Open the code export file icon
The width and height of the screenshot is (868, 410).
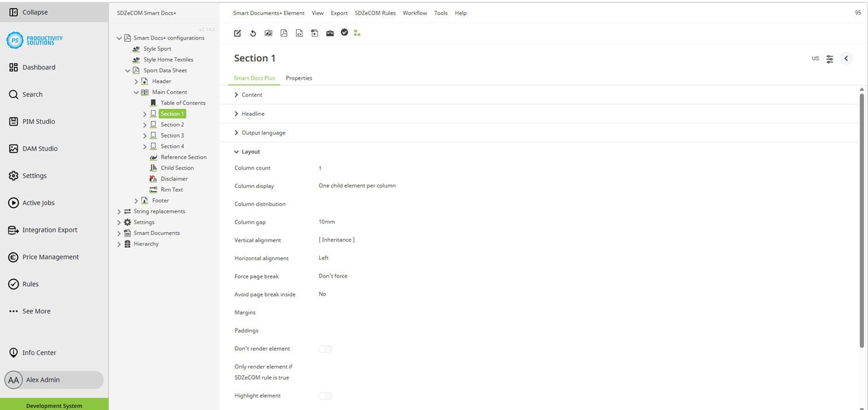[x=299, y=33]
